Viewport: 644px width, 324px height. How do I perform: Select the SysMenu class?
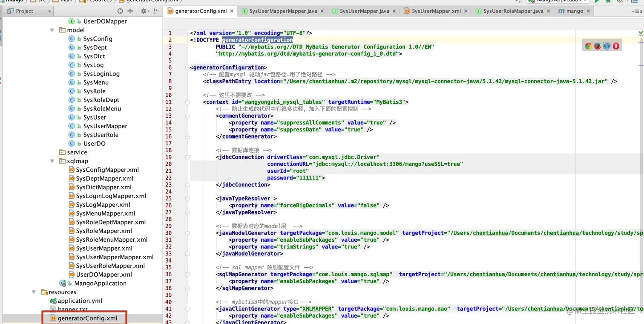[96, 82]
